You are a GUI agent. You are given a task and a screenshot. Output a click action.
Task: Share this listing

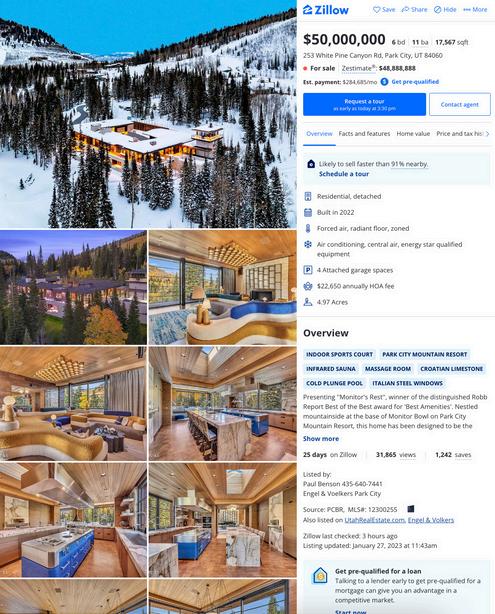pos(414,9)
